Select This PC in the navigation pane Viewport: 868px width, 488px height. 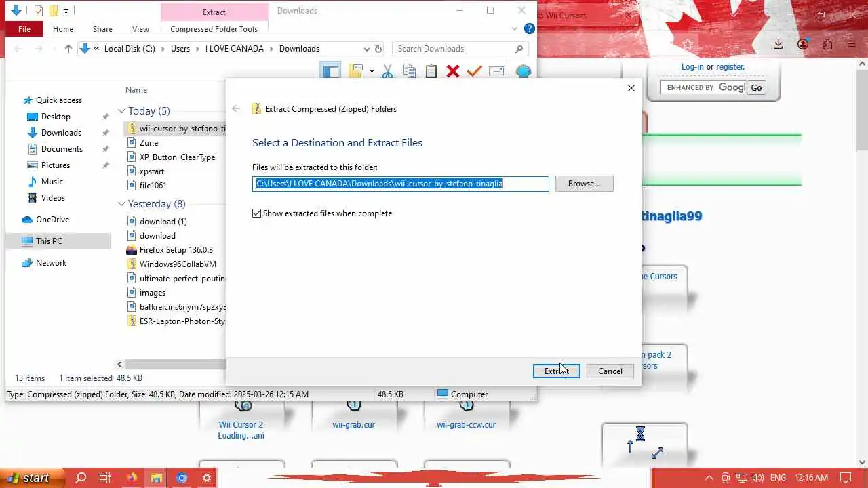click(x=49, y=241)
